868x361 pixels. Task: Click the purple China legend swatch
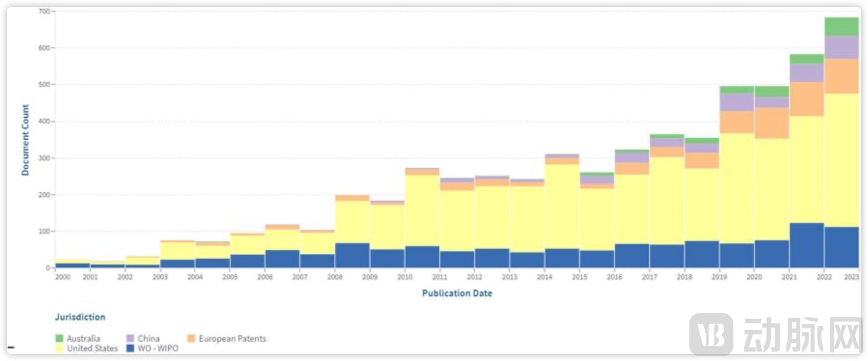click(130, 338)
